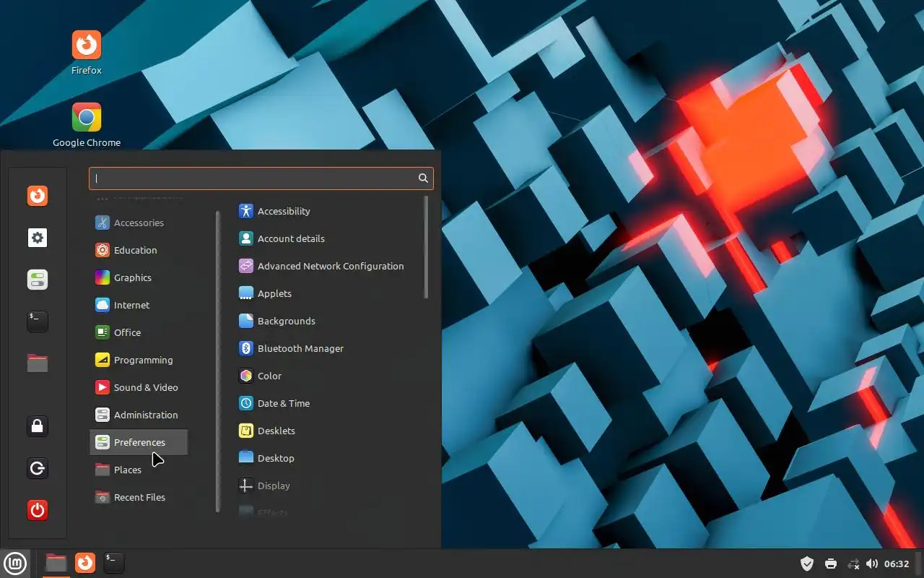Click the Accessibility app icon
The image size is (924, 578).
(x=246, y=211)
